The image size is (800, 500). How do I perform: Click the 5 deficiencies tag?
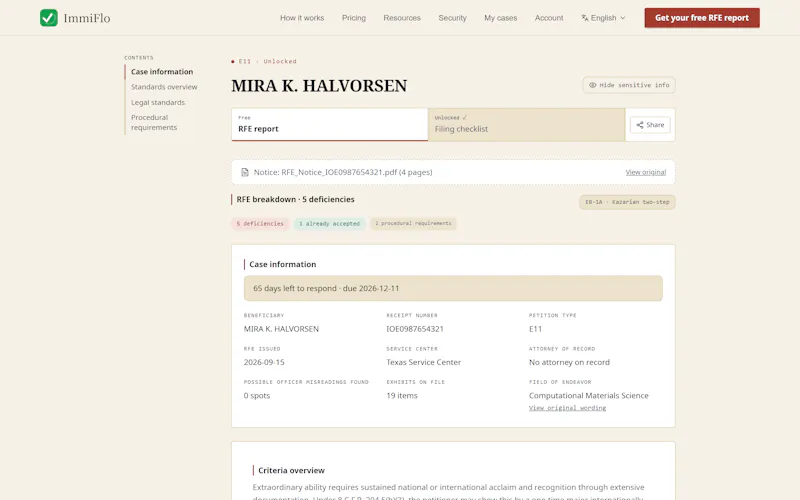[260, 223]
